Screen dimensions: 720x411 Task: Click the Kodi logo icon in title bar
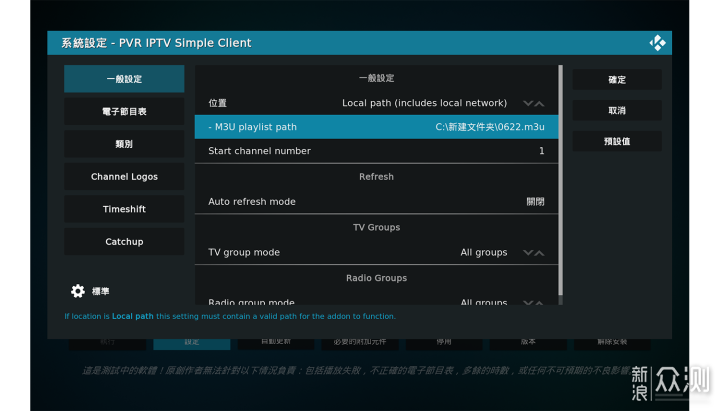tap(657, 43)
